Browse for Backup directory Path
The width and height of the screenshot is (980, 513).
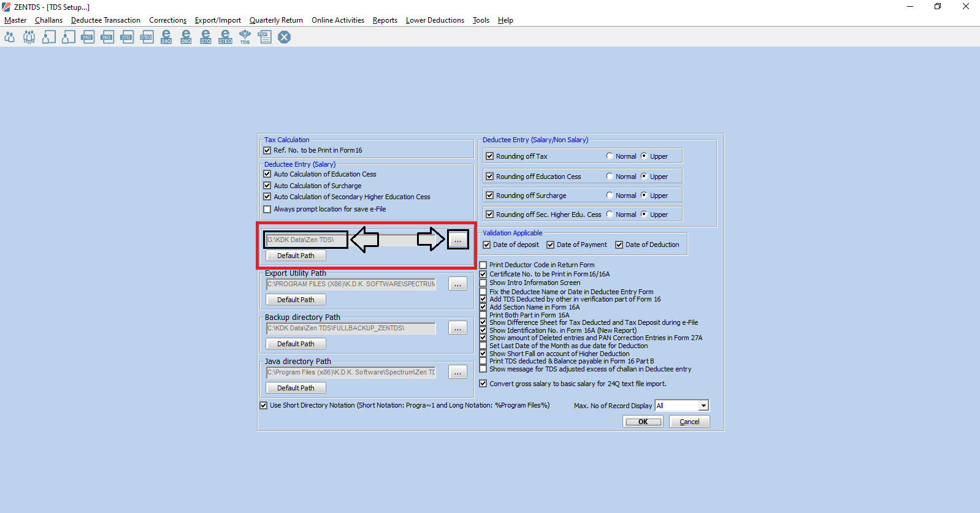click(457, 328)
